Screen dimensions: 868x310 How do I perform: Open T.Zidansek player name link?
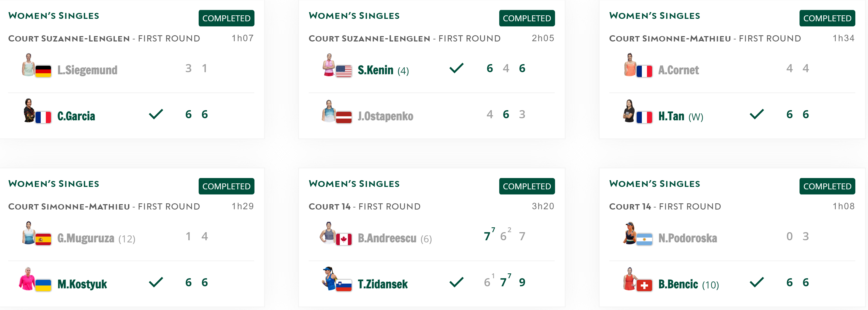383,284
